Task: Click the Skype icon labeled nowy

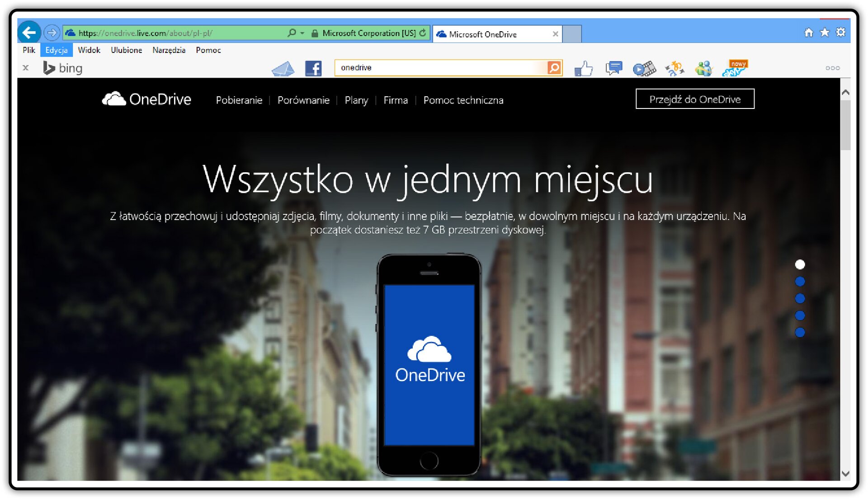Action: coord(735,68)
